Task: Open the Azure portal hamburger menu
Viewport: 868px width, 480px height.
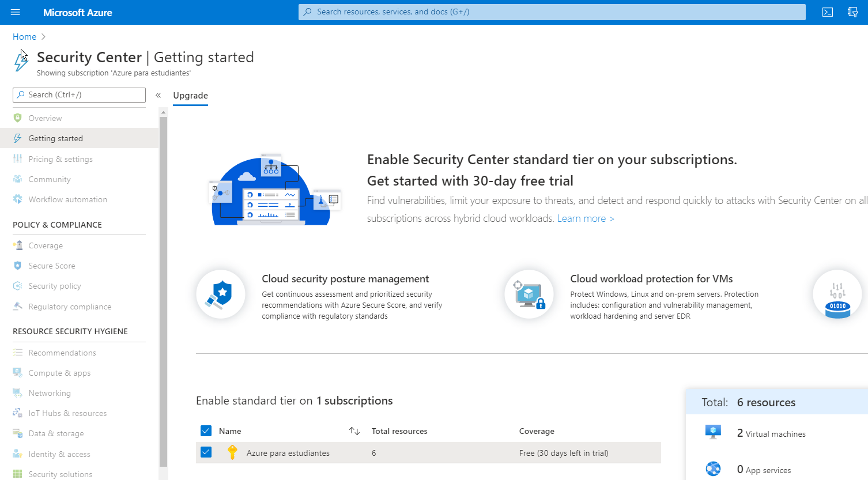Action: click(x=15, y=12)
